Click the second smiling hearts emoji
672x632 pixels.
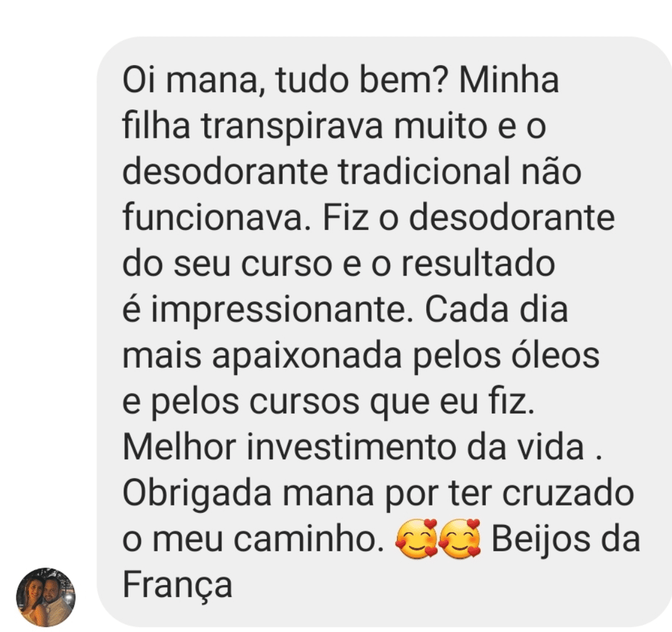459,538
